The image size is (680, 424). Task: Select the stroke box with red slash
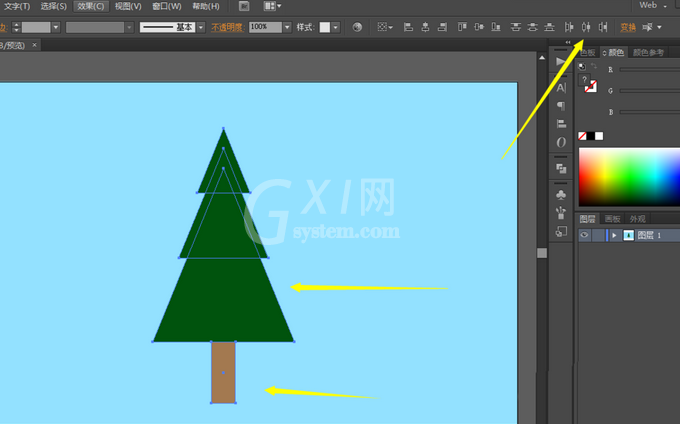click(591, 87)
